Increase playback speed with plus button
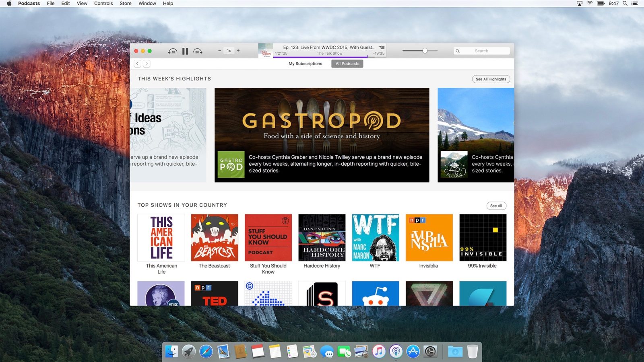The image size is (644, 362). (x=238, y=51)
